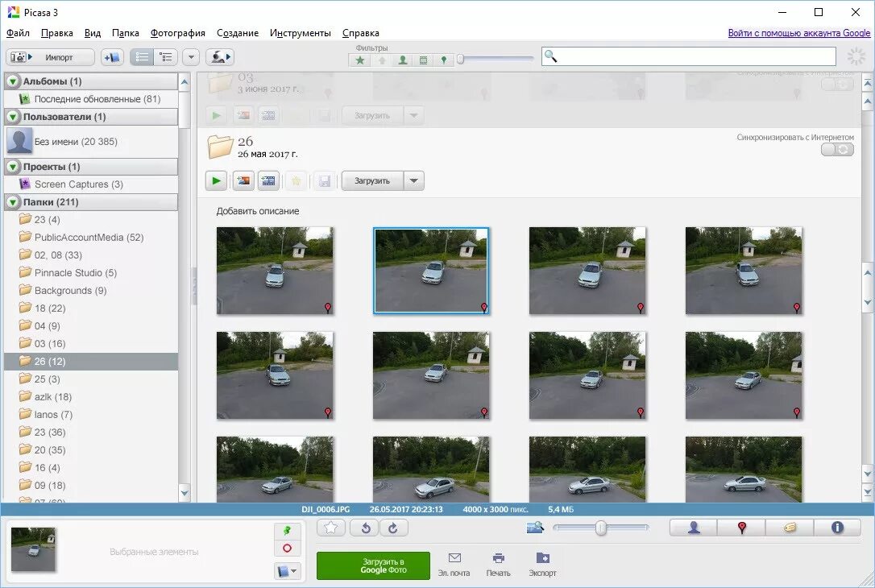Click Загрузить в Google Фото button
875x588 pixels.
[x=373, y=565]
